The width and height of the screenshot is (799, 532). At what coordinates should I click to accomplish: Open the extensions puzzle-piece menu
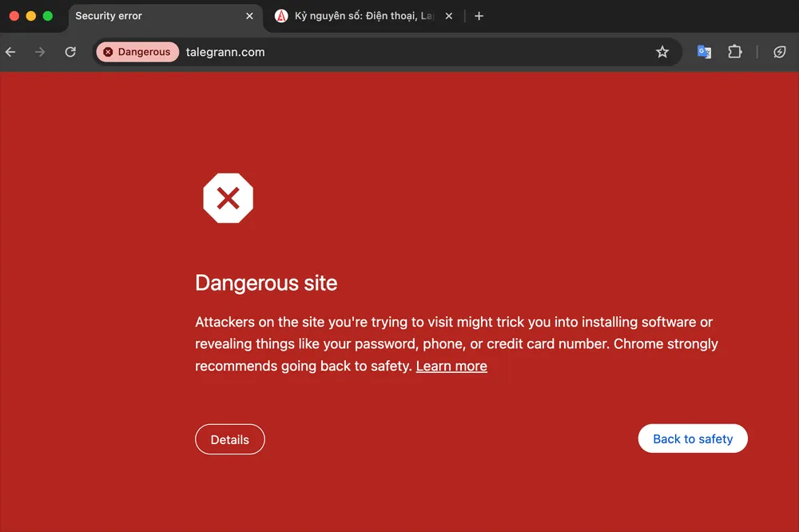pos(735,51)
